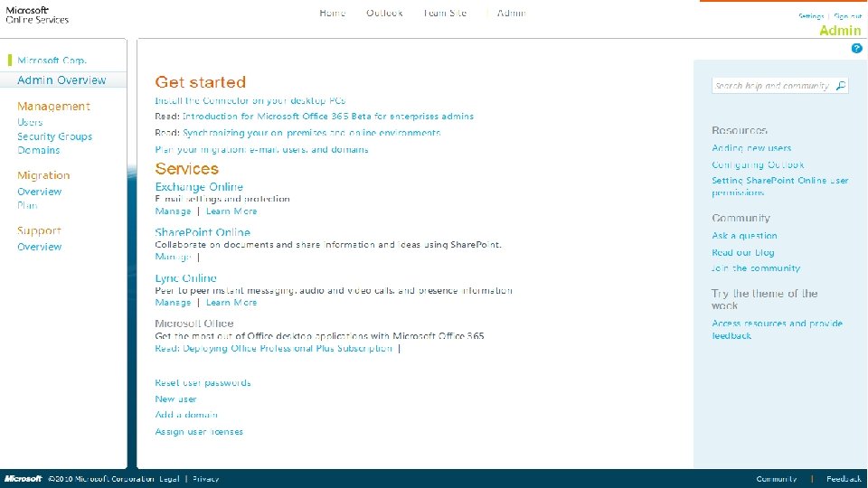
Task: Click the Management sidebar heading
Action: tap(53, 107)
